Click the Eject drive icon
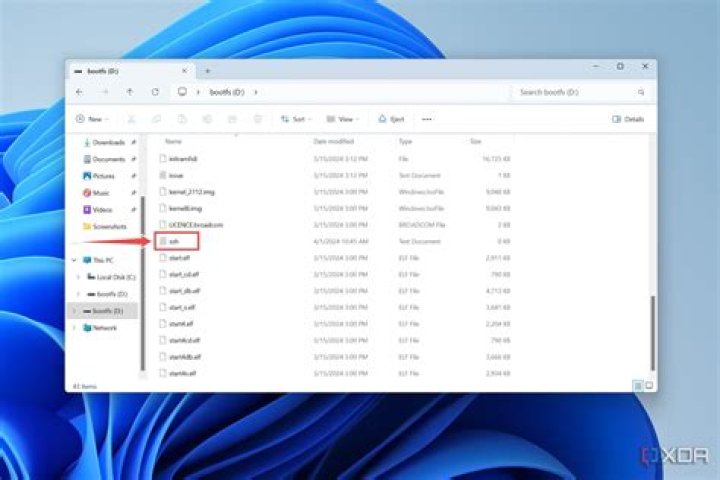Image resolution: width=720 pixels, height=480 pixels. pyautogui.click(x=390, y=119)
